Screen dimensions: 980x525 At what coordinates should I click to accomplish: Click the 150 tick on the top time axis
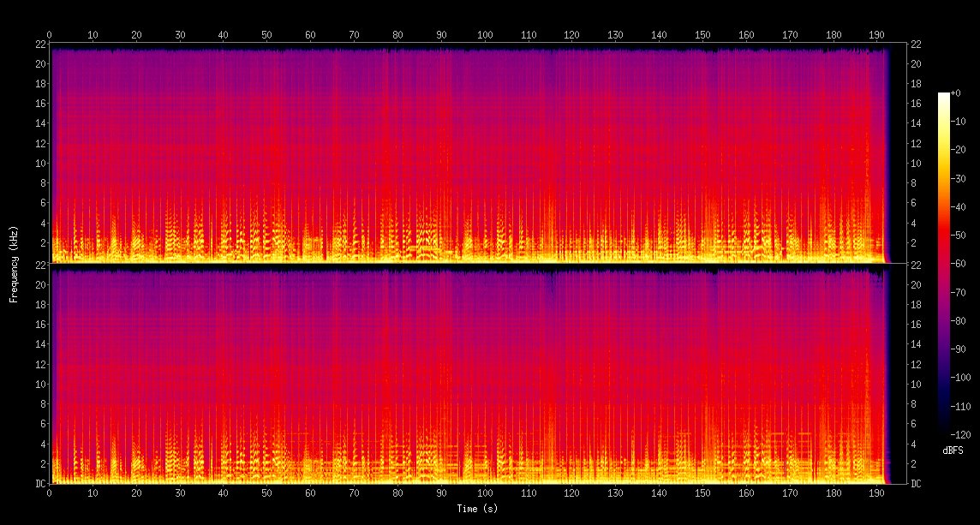(x=702, y=35)
